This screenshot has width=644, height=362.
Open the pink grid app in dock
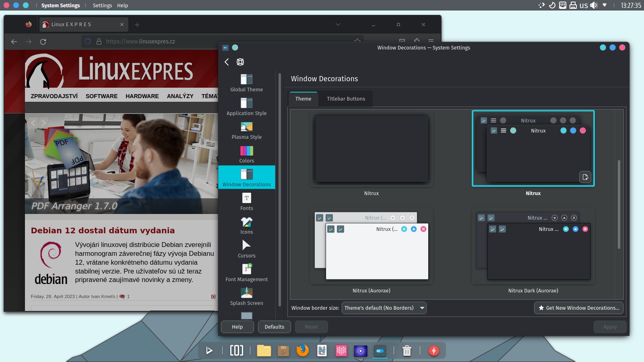click(x=341, y=351)
